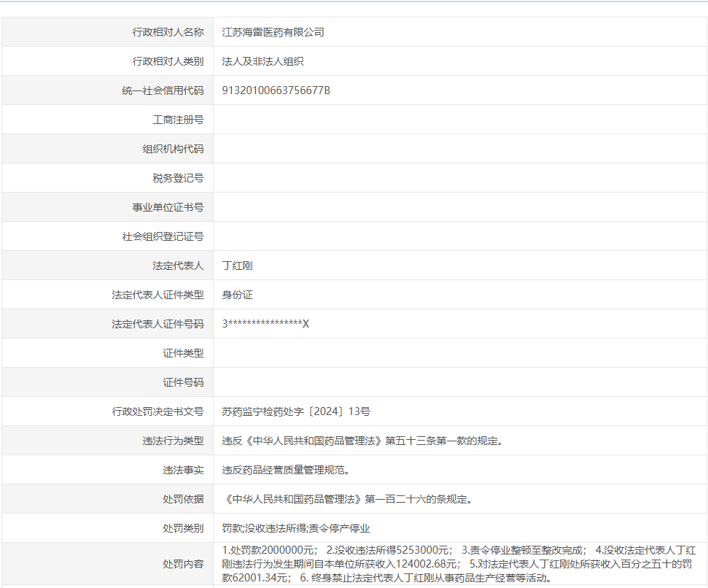Click the text citing 第五十三条第一款的规定
The height and width of the screenshot is (588, 708).
coord(362,441)
